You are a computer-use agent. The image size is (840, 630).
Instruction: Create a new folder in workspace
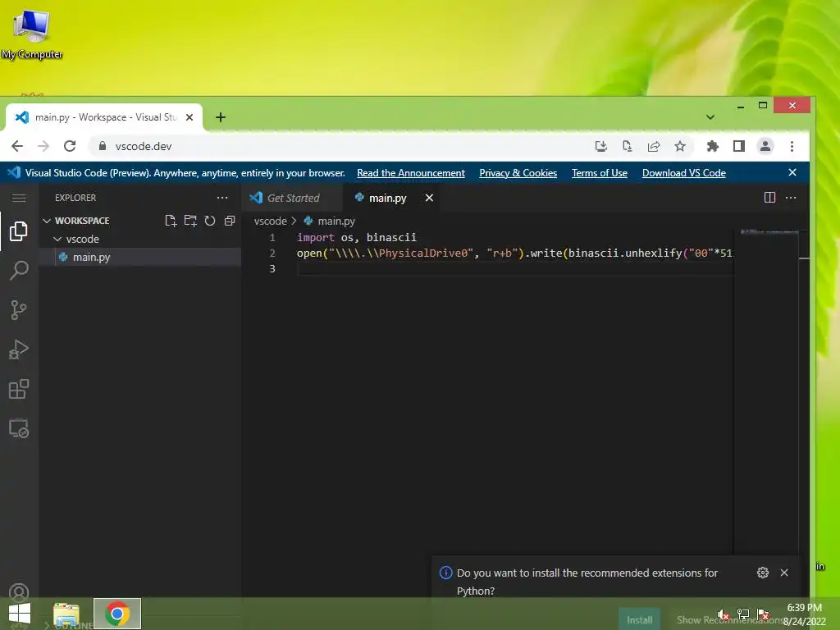[x=190, y=221]
